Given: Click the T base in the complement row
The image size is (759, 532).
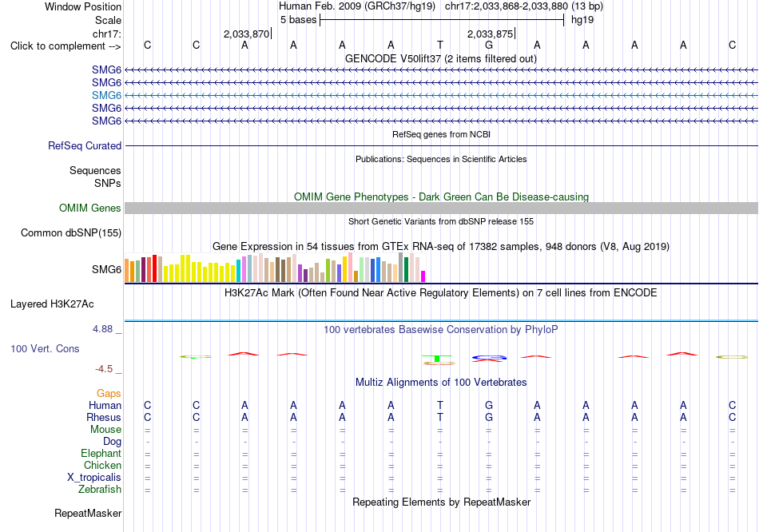Looking at the screenshot, I should tap(439, 45).
